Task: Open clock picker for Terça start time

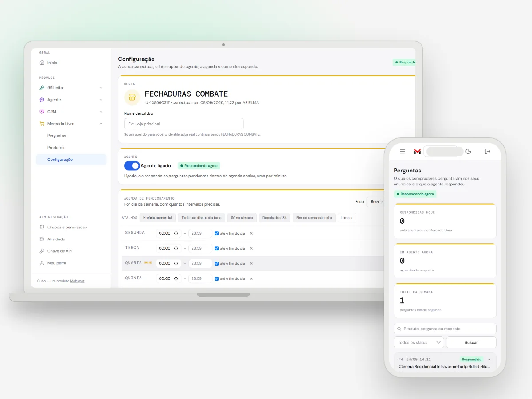Action: pyautogui.click(x=176, y=248)
